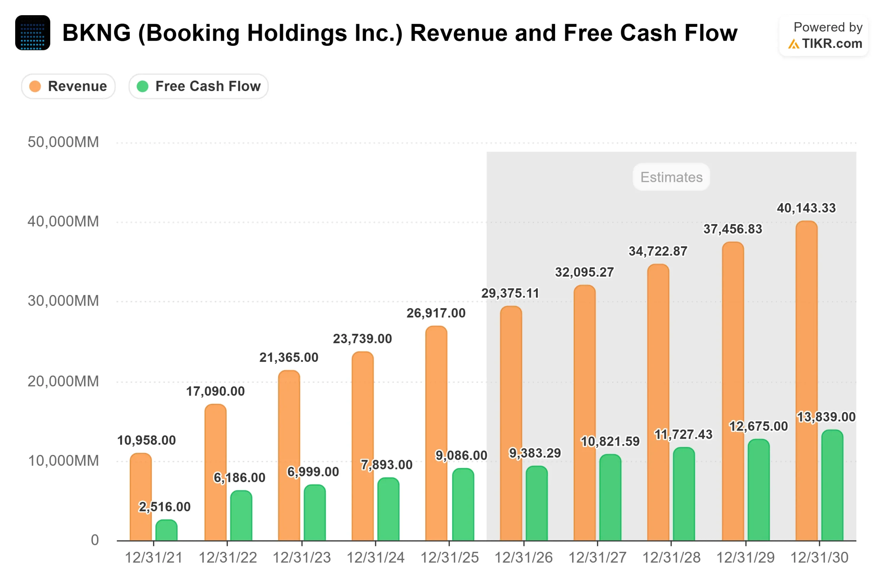Viewport: 883px width, 588px height.
Task: Click the 12,675.00 free cash flow bar
Action: (758, 490)
